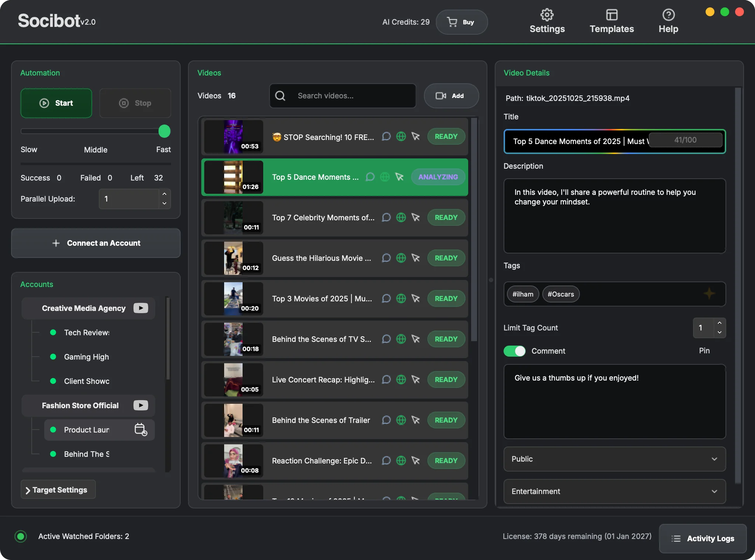Click the globe icon on Top 7 Celebrity Moments
Screen dimensions: 755x560
(x=401, y=217)
